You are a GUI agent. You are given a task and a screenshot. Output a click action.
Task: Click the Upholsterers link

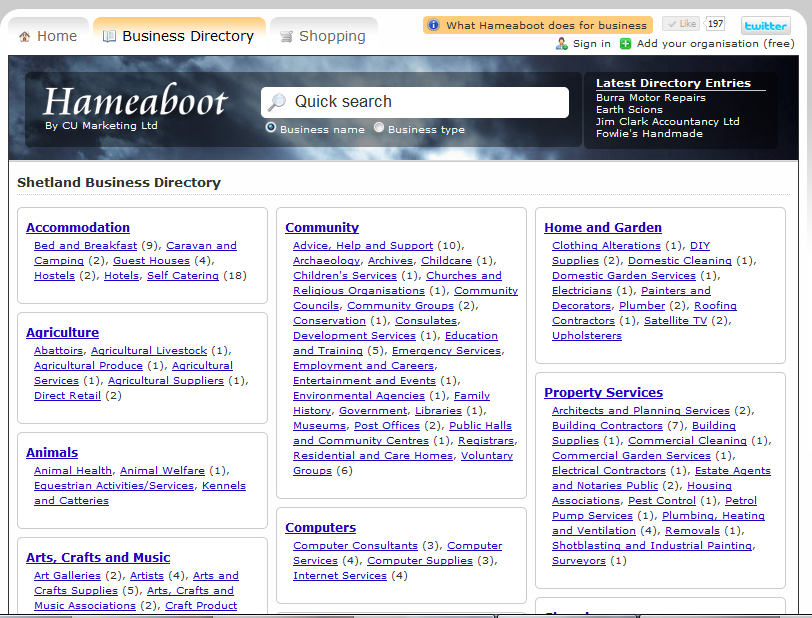587,336
